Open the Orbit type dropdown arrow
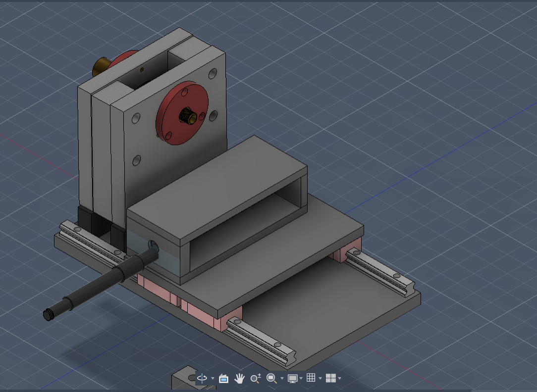Screen dimensions: 537x392 click(213, 378)
